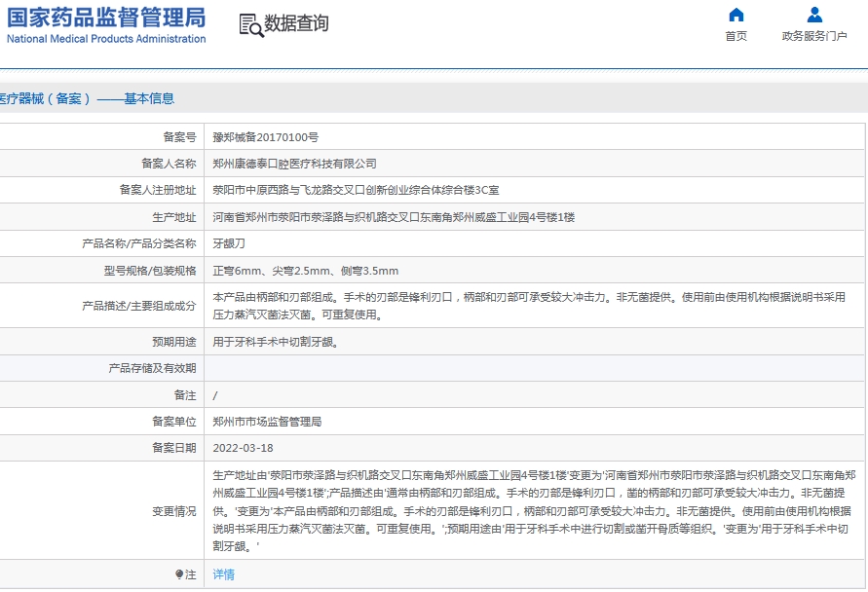Click the registered address value 荥阳市中原西路
This screenshot has width=868, height=592.
(356, 190)
